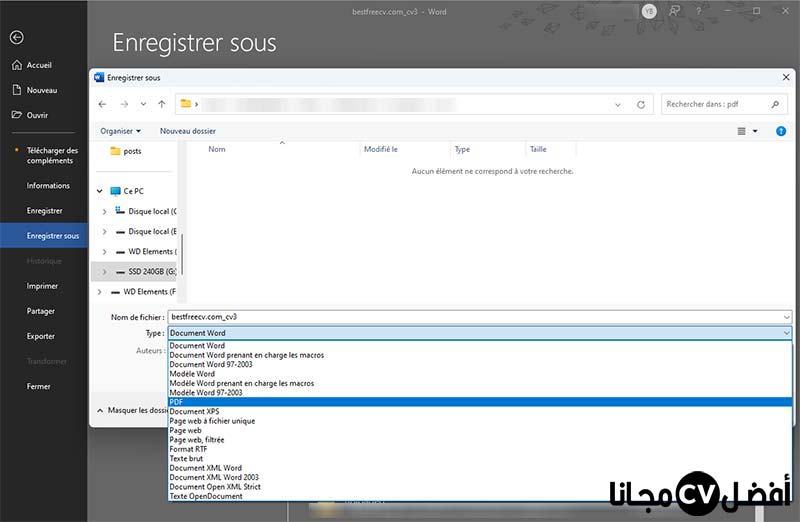Image resolution: width=800 pixels, height=522 pixels.
Task: Open the Organiser dropdown menu
Action: pos(120,131)
